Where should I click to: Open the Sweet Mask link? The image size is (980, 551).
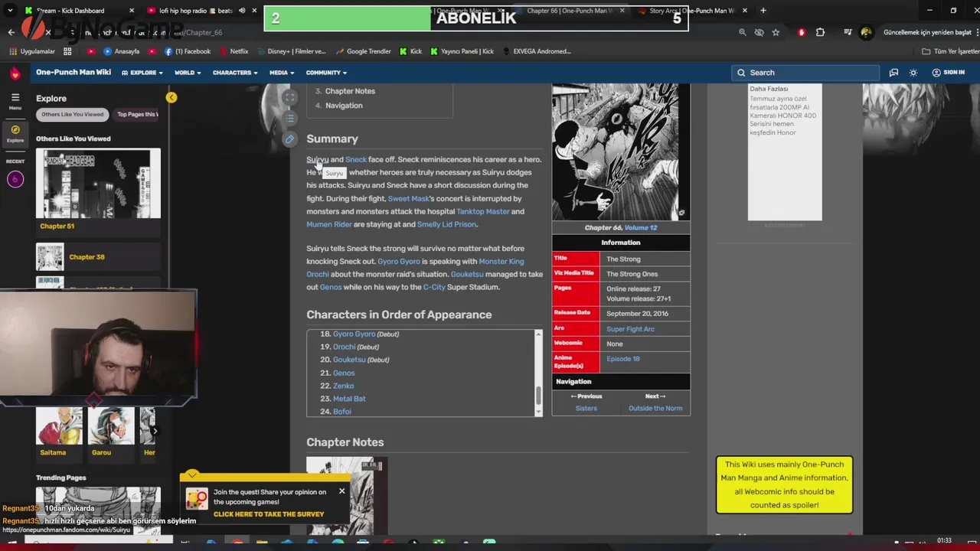tap(408, 198)
